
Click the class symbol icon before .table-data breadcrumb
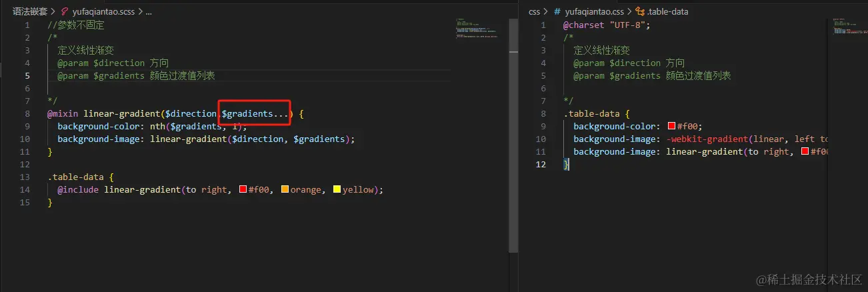pos(640,11)
